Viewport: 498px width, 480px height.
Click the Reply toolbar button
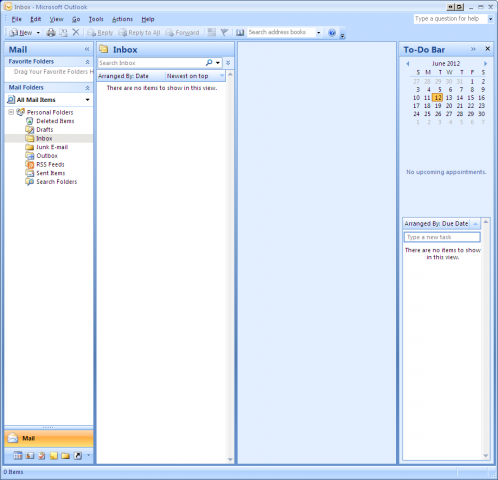click(100, 33)
